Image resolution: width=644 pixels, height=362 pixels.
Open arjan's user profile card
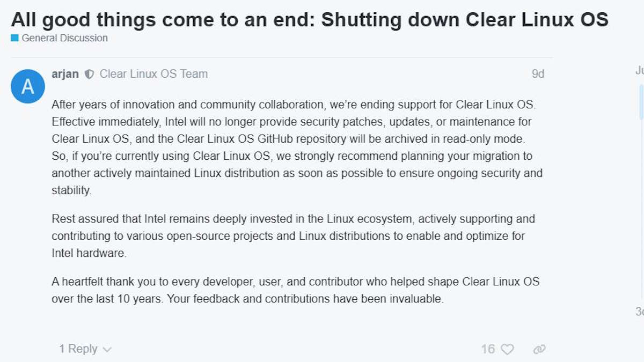pos(65,74)
